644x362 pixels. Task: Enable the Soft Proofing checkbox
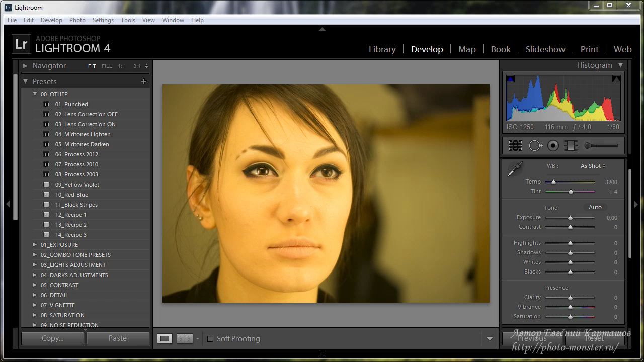tap(210, 339)
